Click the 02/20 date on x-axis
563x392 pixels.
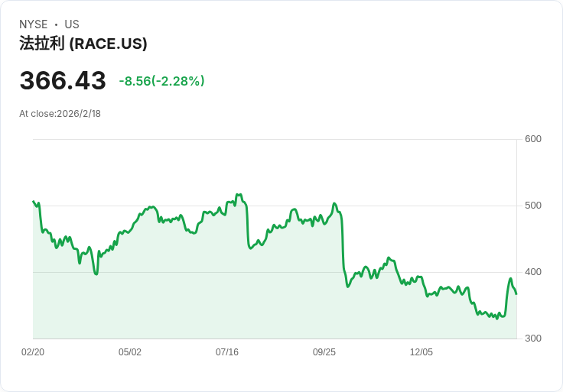33,352
